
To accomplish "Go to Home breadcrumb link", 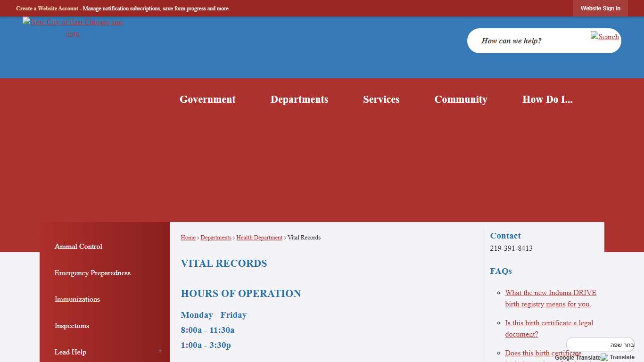I will [x=188, y=238].
